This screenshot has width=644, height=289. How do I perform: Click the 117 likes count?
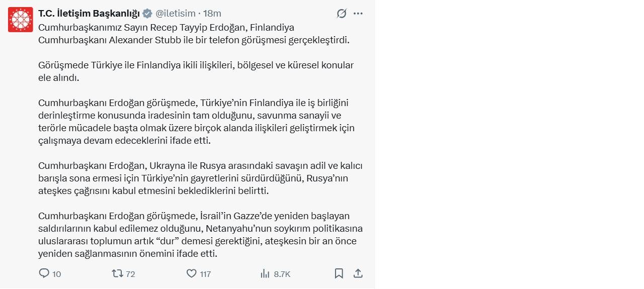(205, 274)
